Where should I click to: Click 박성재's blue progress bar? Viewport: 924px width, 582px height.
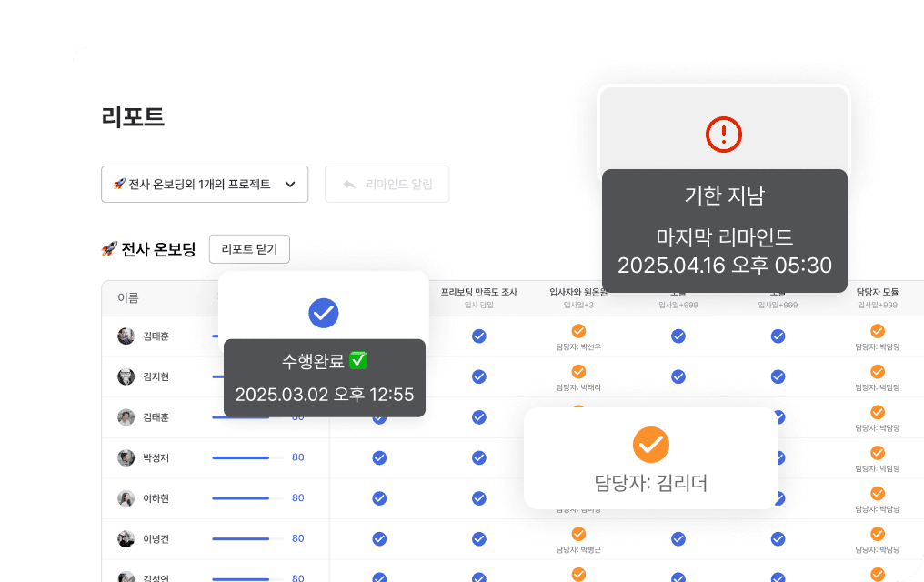point(240,457)
